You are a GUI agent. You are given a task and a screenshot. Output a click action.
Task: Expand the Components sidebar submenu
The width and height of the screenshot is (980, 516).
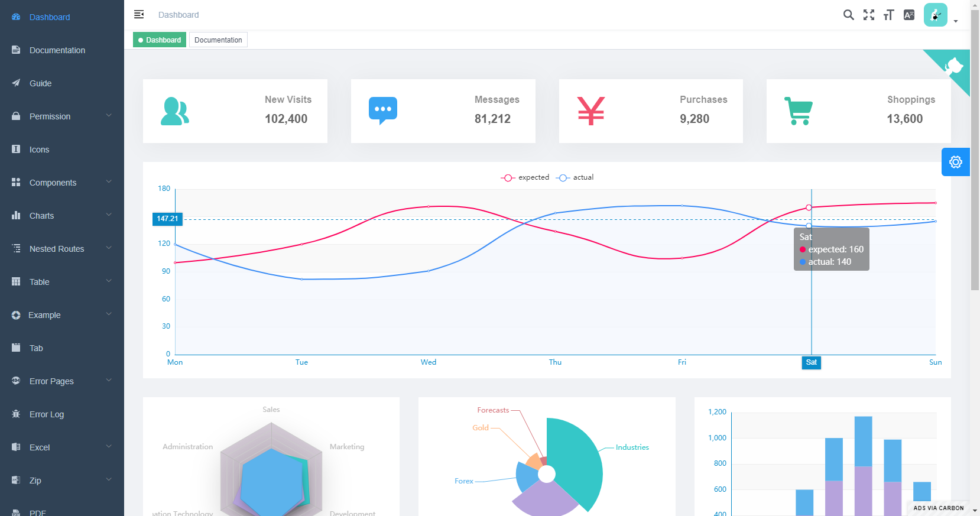click(x=62, y=183)
